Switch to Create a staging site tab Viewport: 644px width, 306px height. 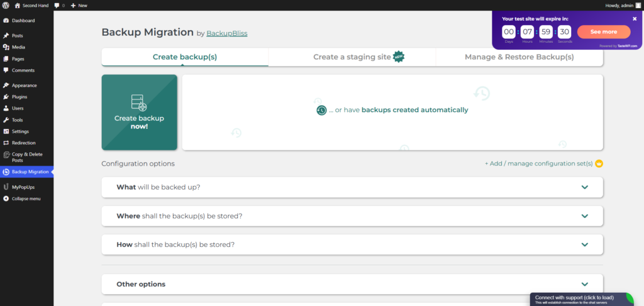tap(352, 57)
